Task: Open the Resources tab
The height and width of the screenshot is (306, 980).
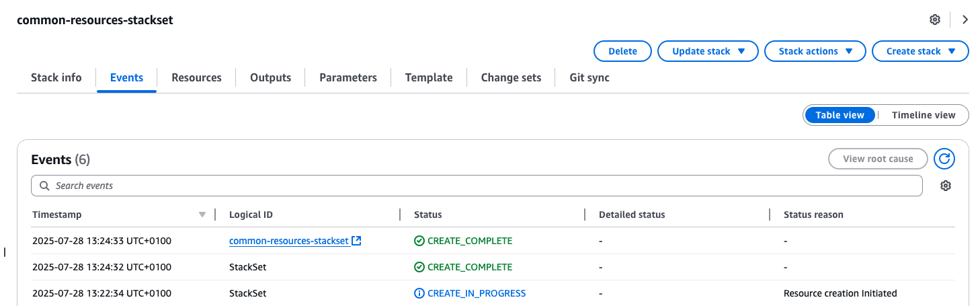Action: (x=196, y=77)
